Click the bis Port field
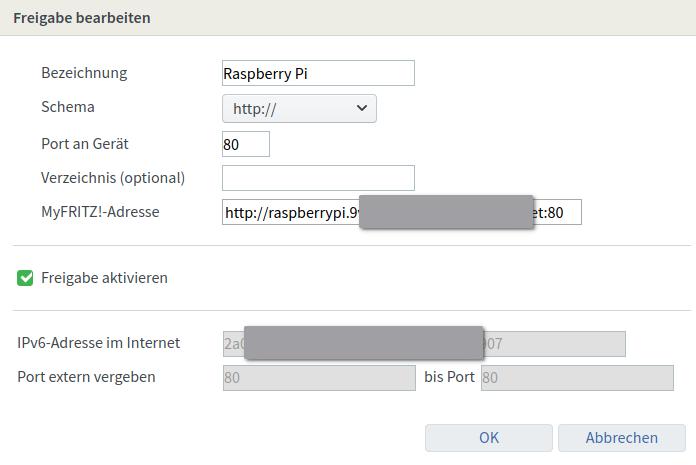 [x=577, y=378]
